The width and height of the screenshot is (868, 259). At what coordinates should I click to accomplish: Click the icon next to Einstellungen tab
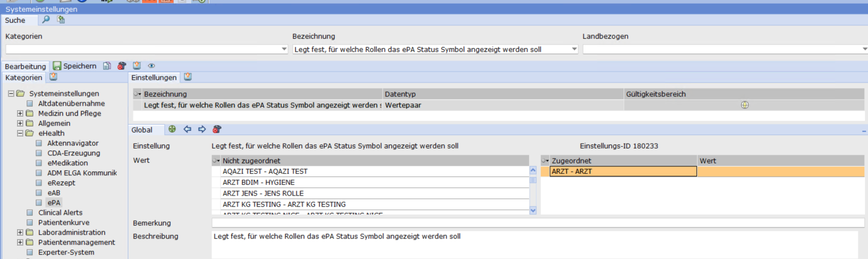coord(188,77)
